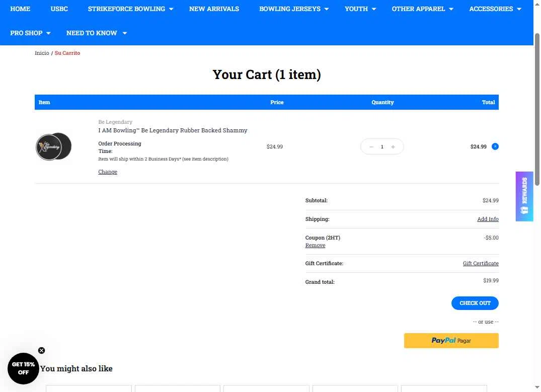This screenshot has width=541, height=392.
Task: Dismiss the Get 15% Off popup
Action: (41, 350)
